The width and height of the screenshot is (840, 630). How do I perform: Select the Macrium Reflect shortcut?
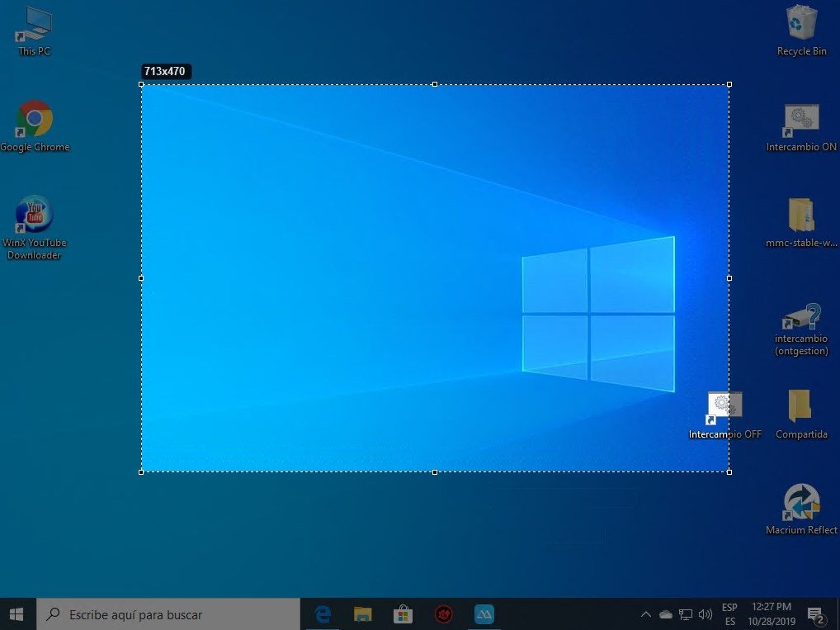click(801, 509)
